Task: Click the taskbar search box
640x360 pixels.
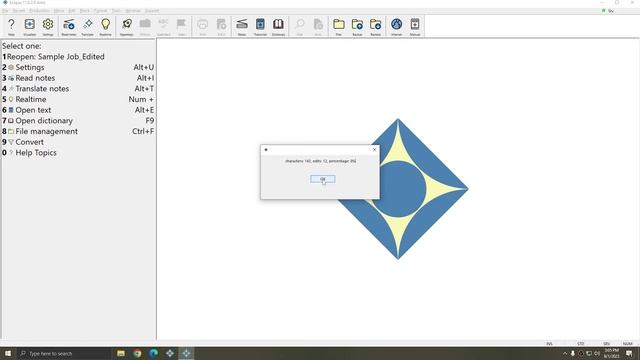Action: click(x=64, y=353)
